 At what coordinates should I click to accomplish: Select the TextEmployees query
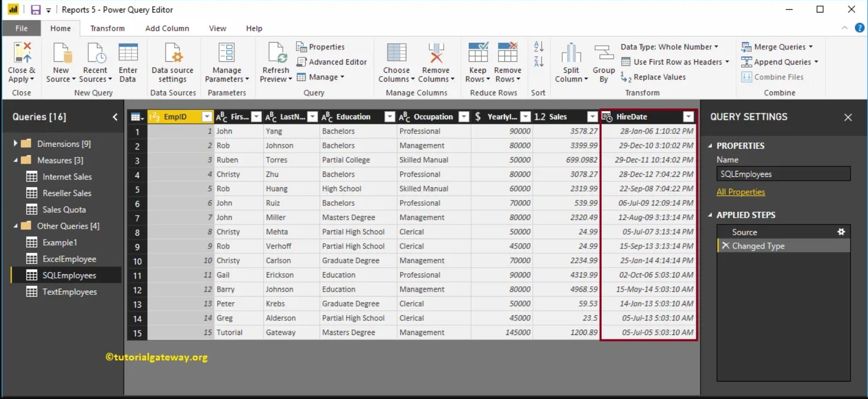70,292
